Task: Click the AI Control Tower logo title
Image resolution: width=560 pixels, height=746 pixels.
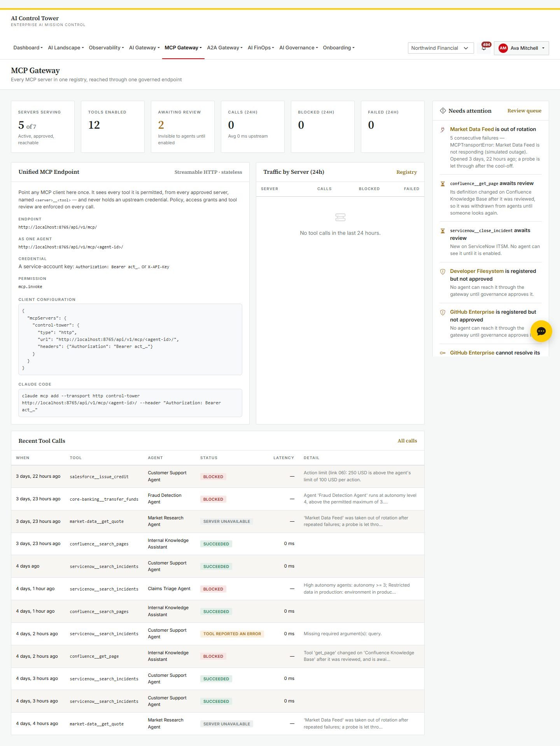Action: 35,18
